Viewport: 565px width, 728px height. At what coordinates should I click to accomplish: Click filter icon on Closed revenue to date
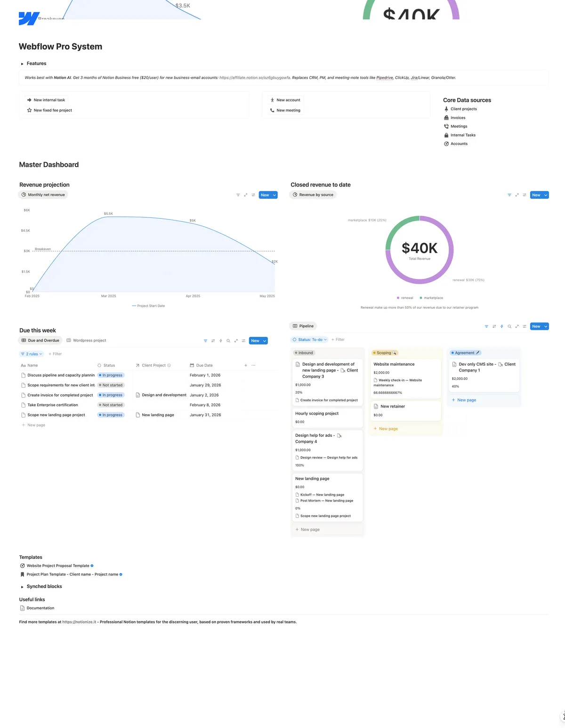click(509, 195)
